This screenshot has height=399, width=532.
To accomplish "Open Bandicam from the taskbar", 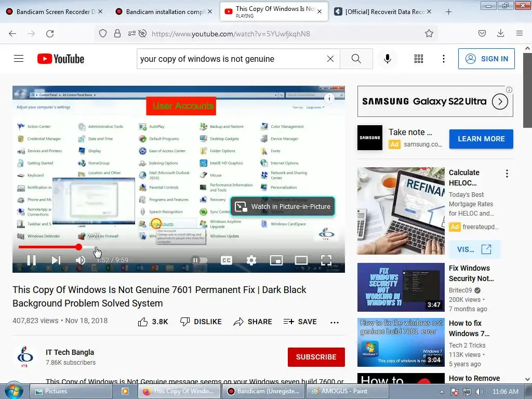I will pos(263,391).
